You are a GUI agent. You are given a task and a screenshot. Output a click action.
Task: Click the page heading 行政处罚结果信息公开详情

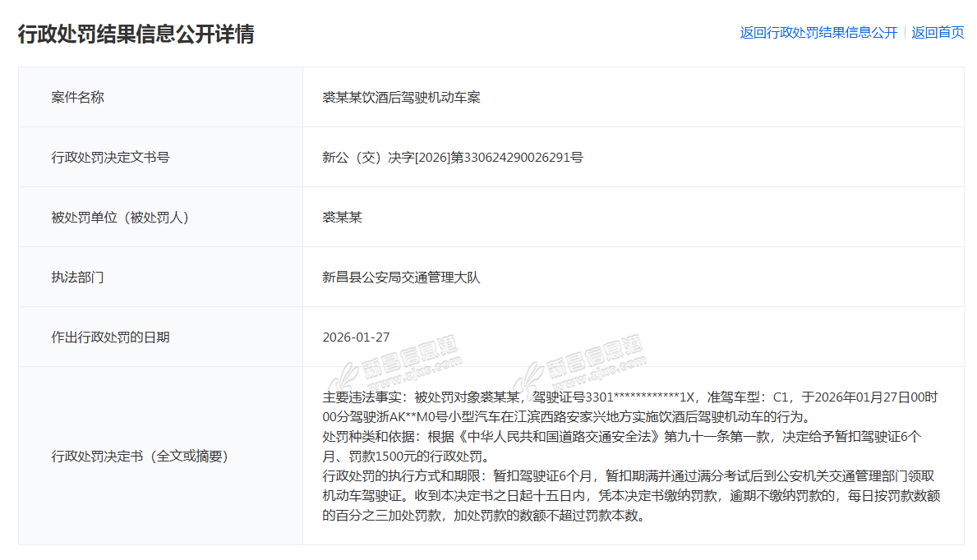tap(136, 34)
